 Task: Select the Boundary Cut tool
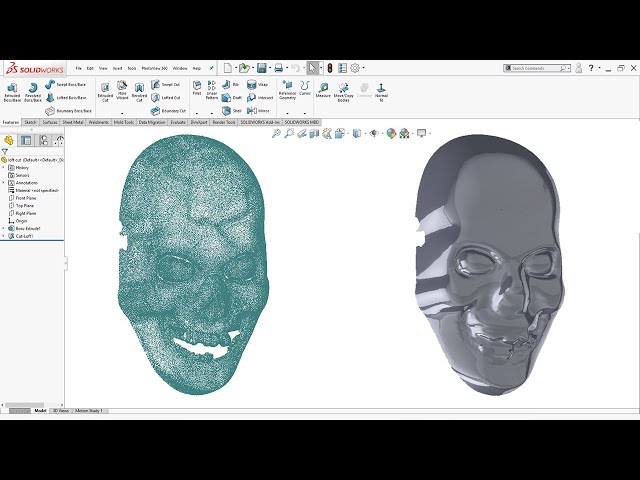coord(168,111)
